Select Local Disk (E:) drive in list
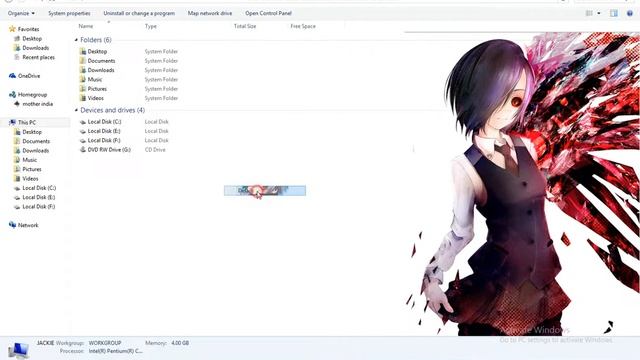 click(x=104, y=131)
